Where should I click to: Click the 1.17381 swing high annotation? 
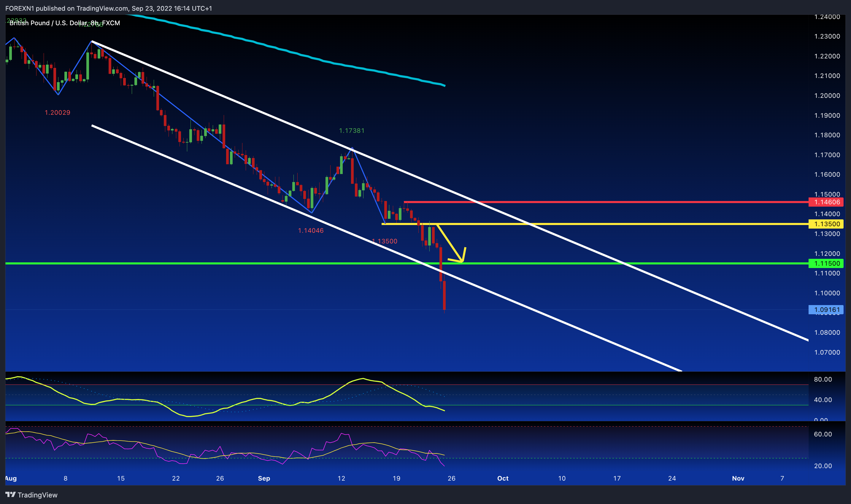352,130
